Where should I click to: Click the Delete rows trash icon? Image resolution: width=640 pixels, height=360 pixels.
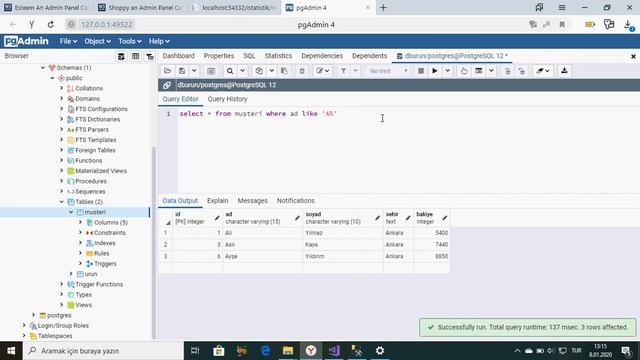(x=302, y=71)
